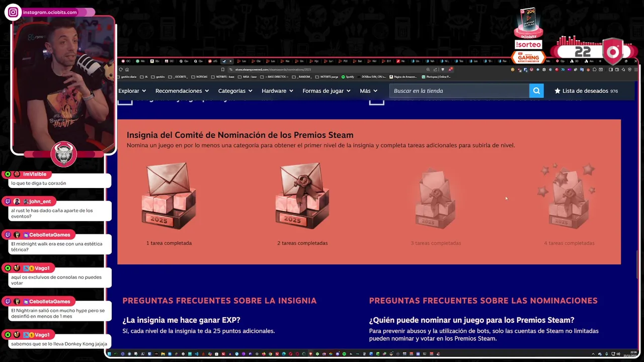644x362 pixels.
Task: Select the 2 tareas completadas badge image
Action: pos(302,196)
